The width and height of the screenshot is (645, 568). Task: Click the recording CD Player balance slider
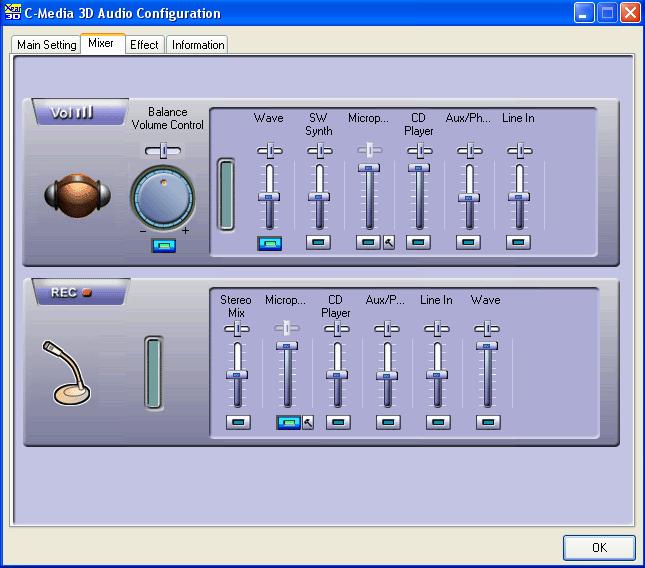[x=337, y=329]
